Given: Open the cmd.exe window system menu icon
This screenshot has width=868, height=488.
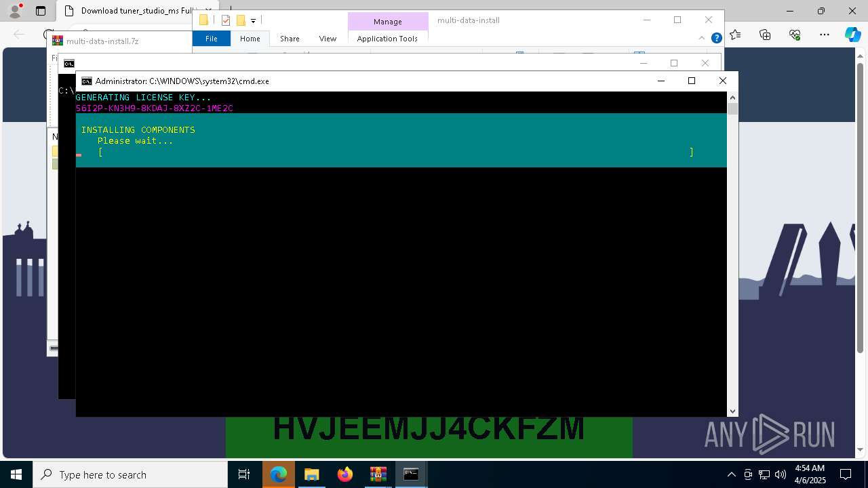Looking at the screenshot, I should click(87, 81).
